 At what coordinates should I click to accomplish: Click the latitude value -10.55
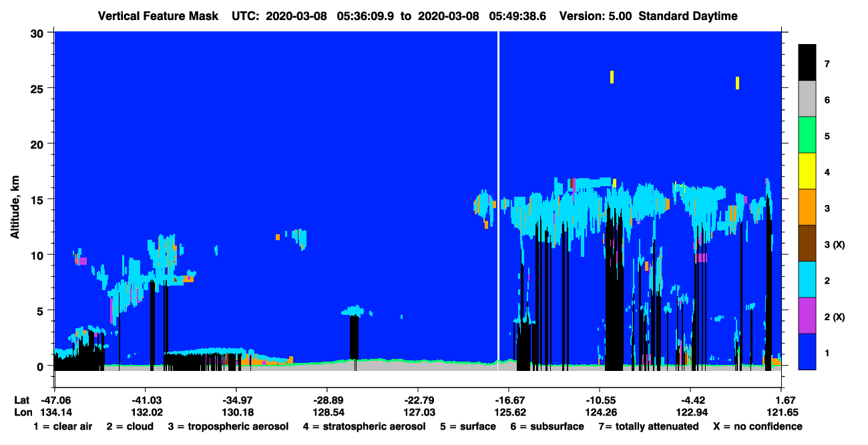(600, 400)
